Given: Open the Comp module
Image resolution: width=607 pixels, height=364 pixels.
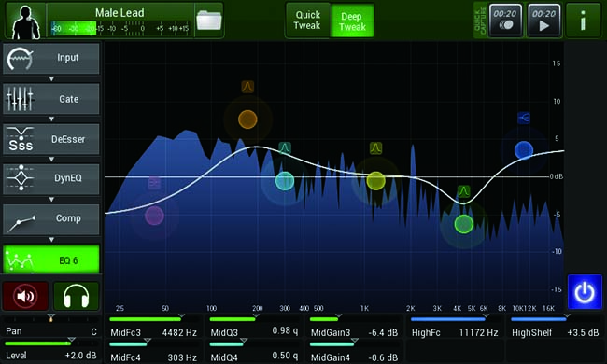Looking at the screenshot, I should (51, 219).
